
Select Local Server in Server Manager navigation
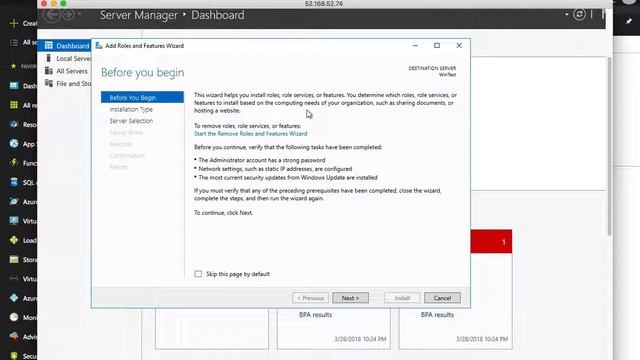click(x=64, y=58)
